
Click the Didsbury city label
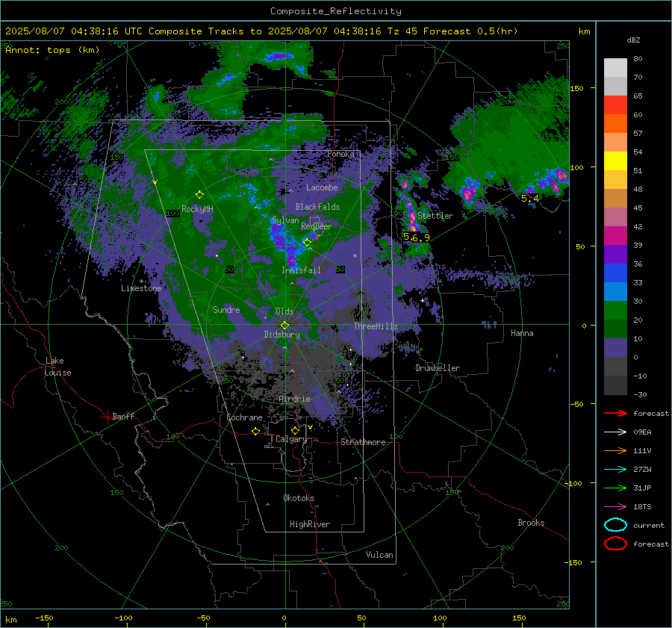point(282,335)
